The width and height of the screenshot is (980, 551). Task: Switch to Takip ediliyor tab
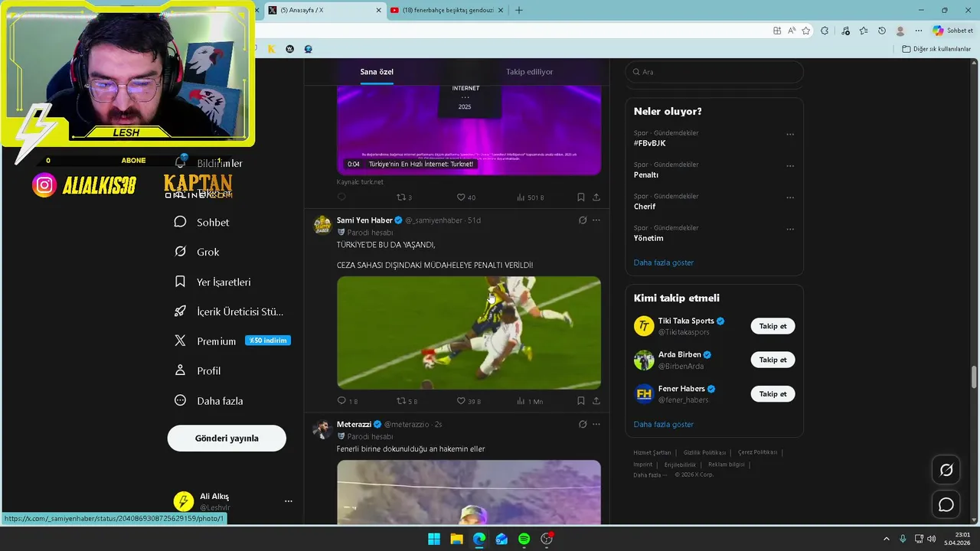[x=529, y=72]
